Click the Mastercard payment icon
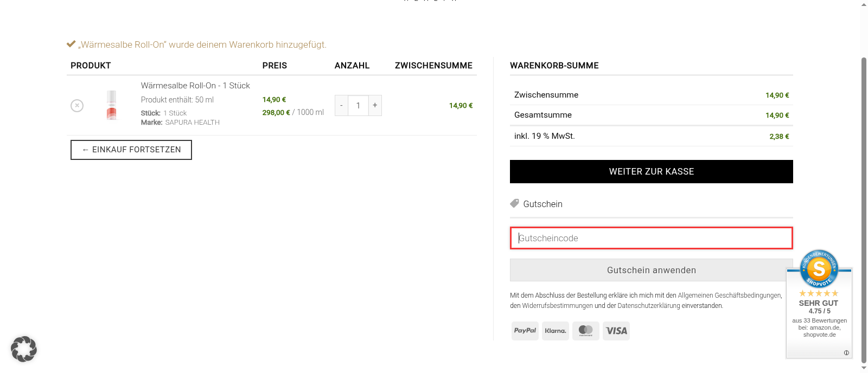Viewport: 868px width, 373px height. coord(585,331)
